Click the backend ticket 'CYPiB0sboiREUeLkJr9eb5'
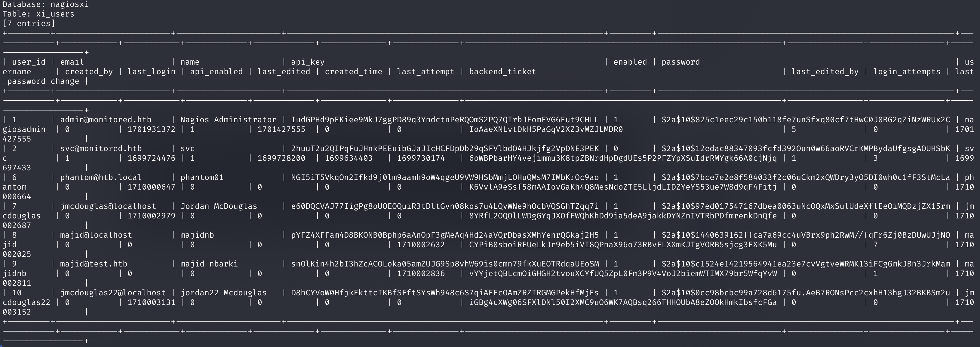Screen dimensions: 980x347 (x=623, y=245)
